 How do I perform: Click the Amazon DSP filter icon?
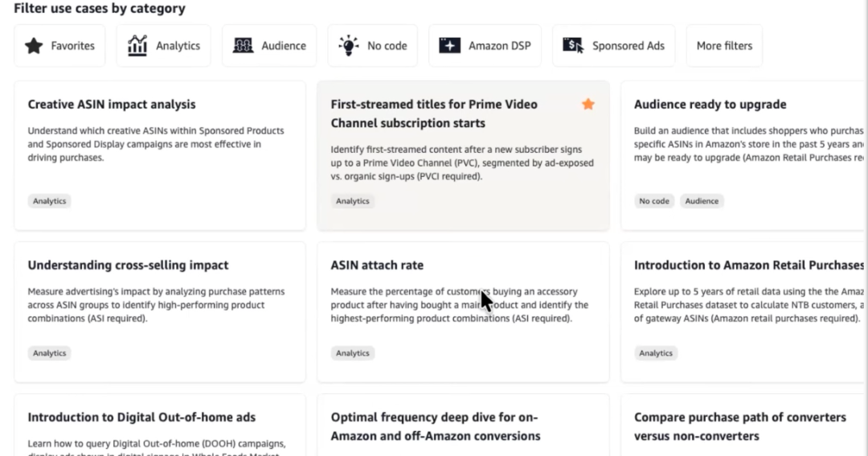[x=449, y=46]
